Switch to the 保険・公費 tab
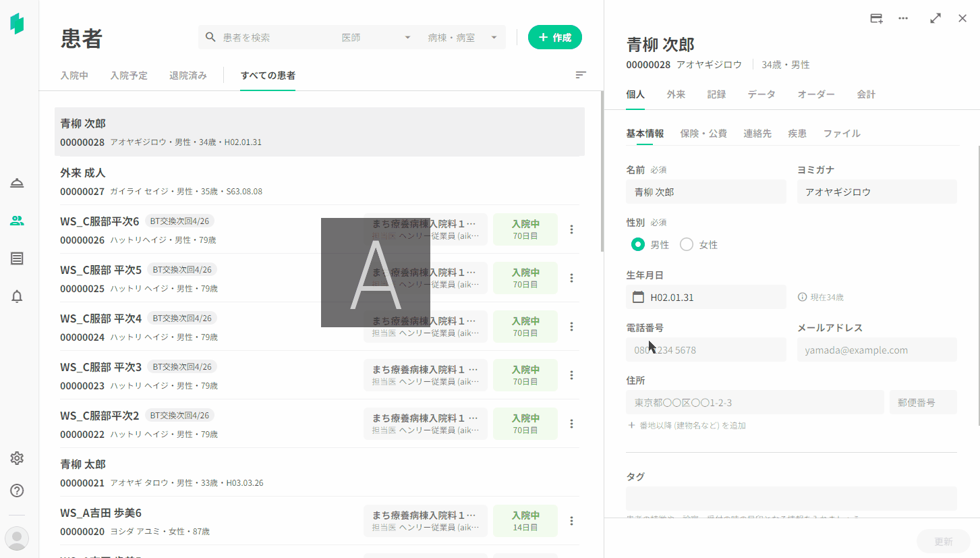This screenshot has width=980, height=558. pyautogui.click(x=703, y=134)
